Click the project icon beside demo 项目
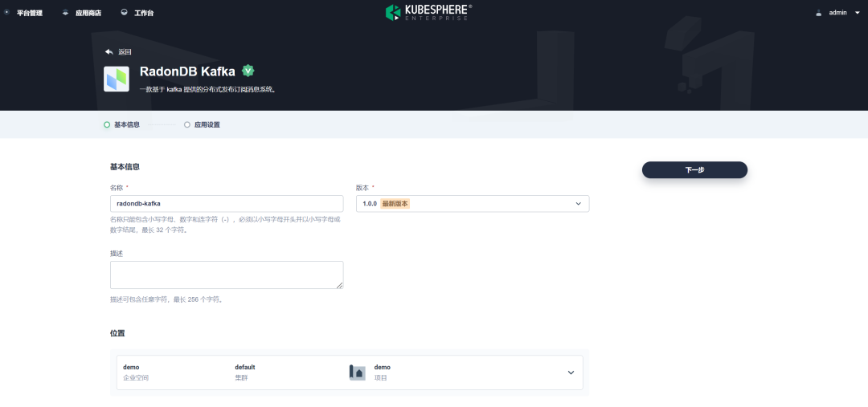868x407 pixels. coord(358,372)
